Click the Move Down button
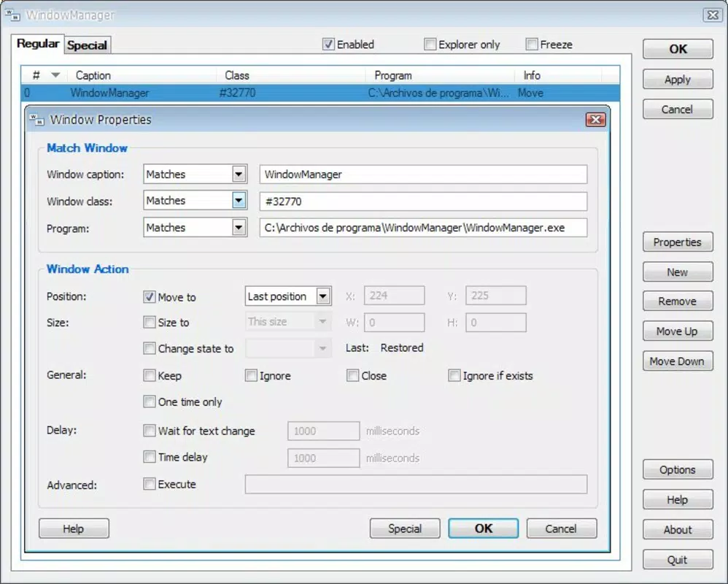Image resolution: width=728 pixels, height=584 pixels. [x=678, y=361]
